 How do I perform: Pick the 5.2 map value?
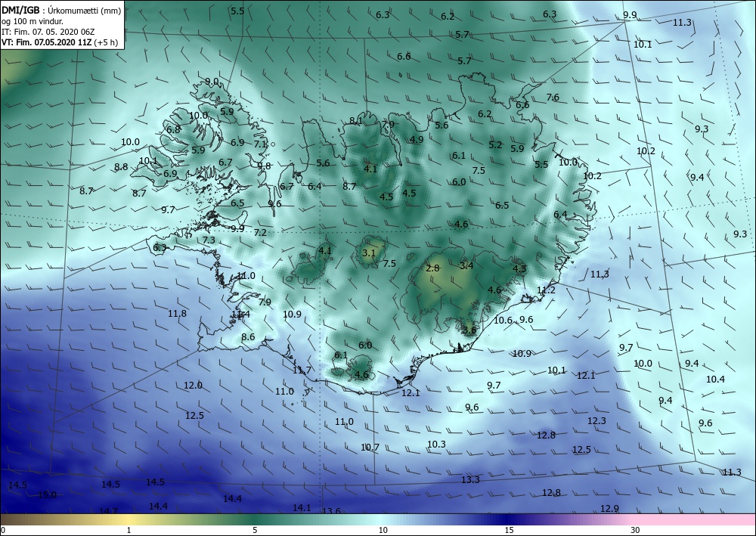495,144
